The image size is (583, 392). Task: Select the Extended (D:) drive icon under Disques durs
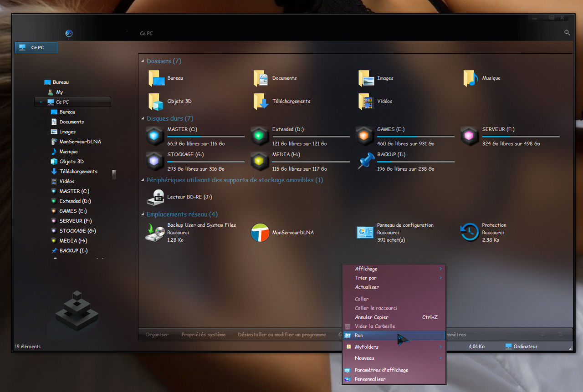click(260, 136)
